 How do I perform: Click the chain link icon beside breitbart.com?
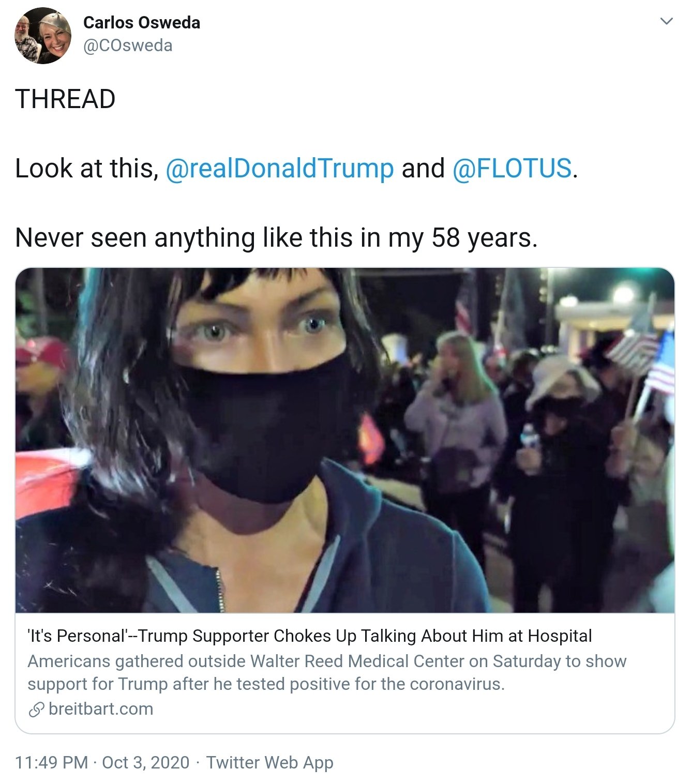click(36, 710)
